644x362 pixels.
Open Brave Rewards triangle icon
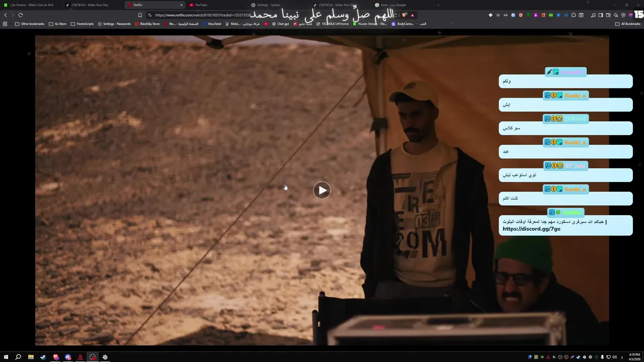point(413,15)
